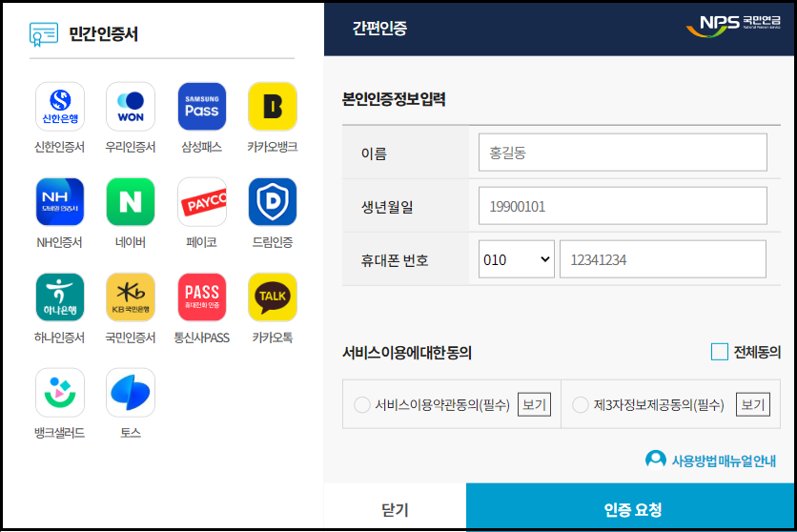Select the 페이코 PAYCO icon
This screenshot has height=532, width=797.
(202, 202)
